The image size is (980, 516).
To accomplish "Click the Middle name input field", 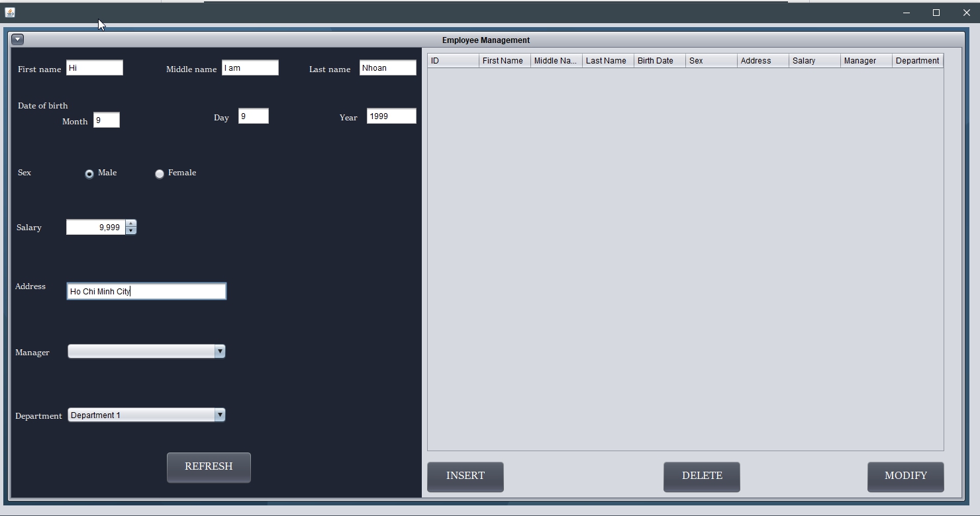I will 250,67.
